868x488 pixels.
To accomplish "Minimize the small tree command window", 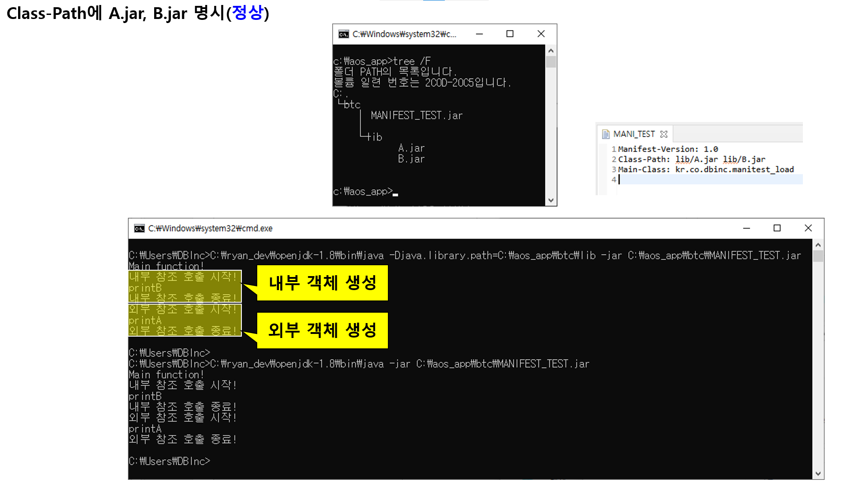I will tap(479, 34).
